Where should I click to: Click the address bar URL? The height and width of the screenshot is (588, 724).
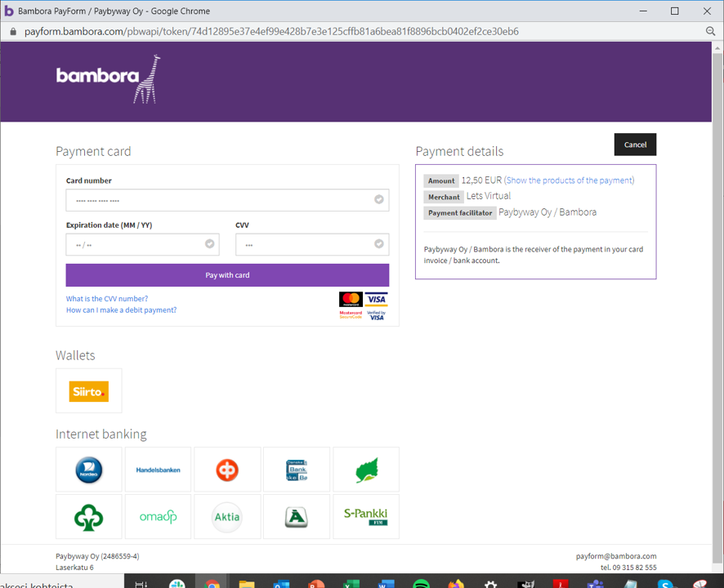tap(271, 31)
